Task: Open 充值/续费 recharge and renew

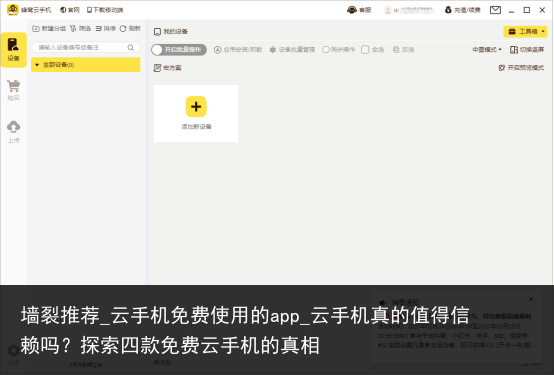Action: (x=462, y=10)
